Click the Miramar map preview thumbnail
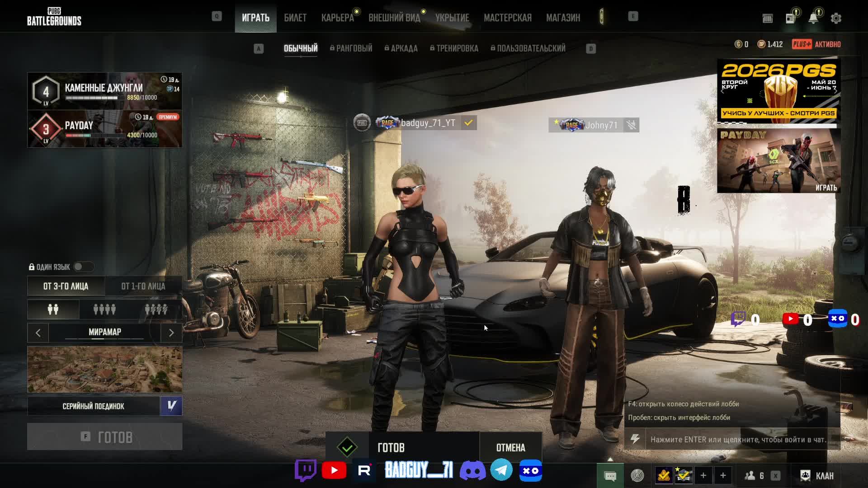 105,369
